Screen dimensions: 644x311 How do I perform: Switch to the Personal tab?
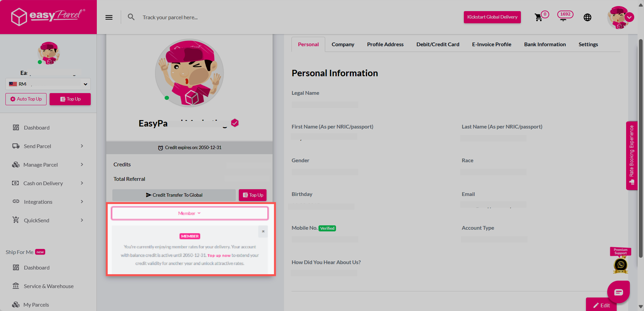pos(308,44)
